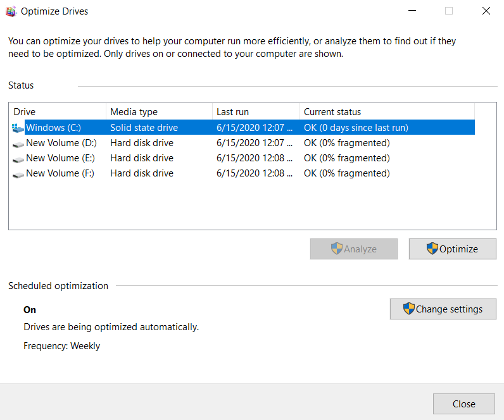Sort by the Media type column header
Screen dimensions: 504x420
click(159, 112)
